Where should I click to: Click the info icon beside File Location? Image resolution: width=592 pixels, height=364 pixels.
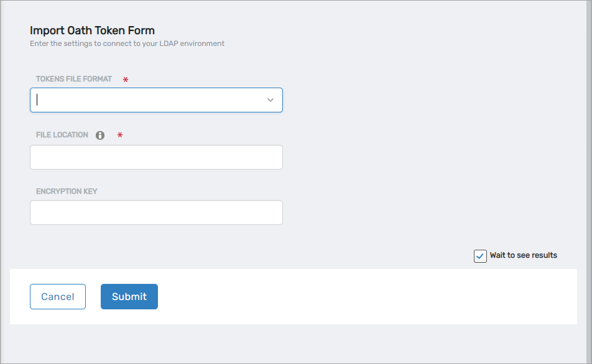(x=100, y=135)
